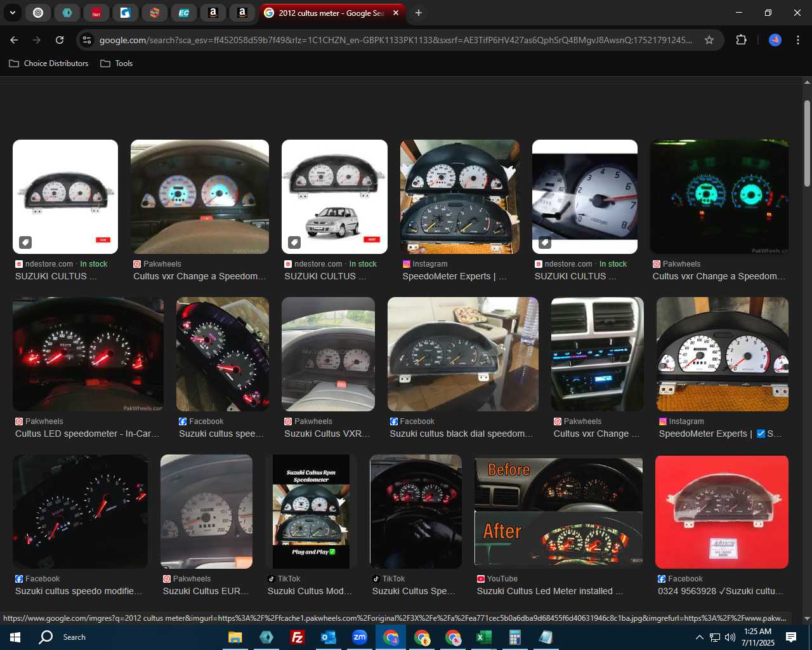Open the Windows Start menu
812x650 pixels.
[x=15, y=637]
